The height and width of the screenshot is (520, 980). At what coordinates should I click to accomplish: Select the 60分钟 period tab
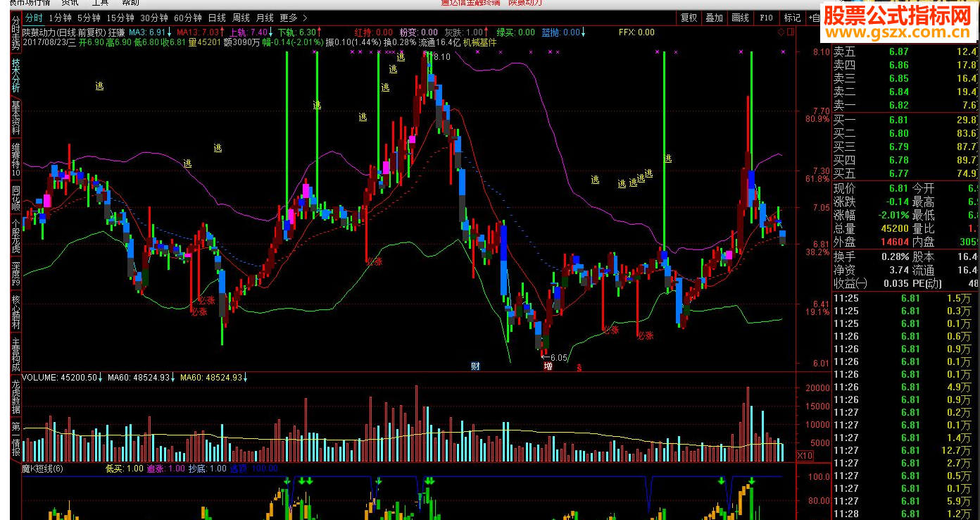(x=188, y=18)
